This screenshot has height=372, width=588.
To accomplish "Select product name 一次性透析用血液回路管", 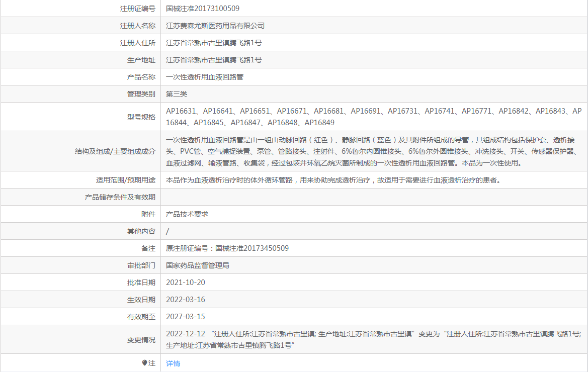I will [205, 77].
